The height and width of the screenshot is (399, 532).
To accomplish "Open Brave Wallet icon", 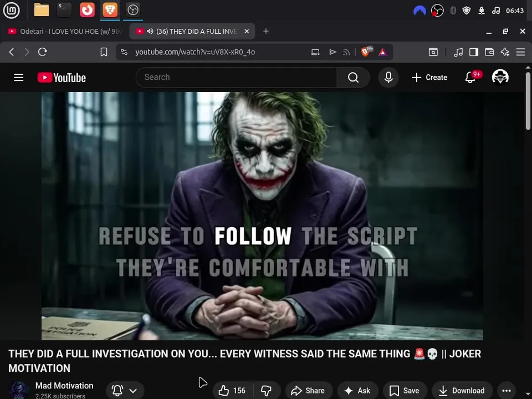I will [489, 52].
